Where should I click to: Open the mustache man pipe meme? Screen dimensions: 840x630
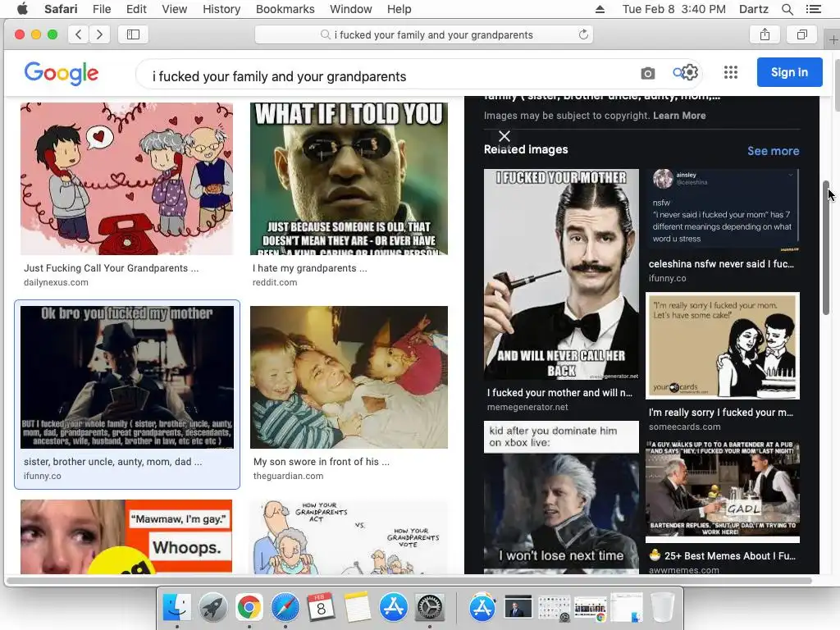(x=561, y=274)
